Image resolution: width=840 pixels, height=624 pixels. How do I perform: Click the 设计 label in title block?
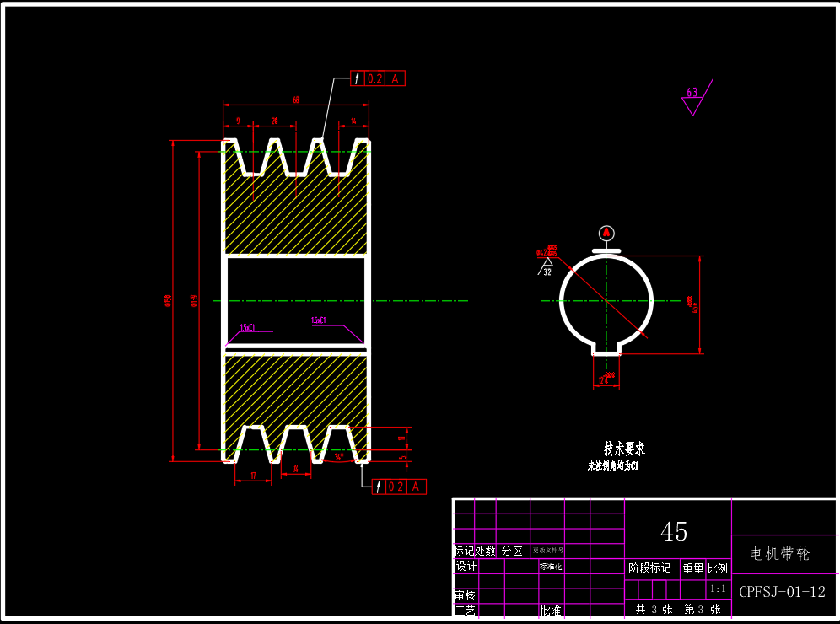pos(466,566)
